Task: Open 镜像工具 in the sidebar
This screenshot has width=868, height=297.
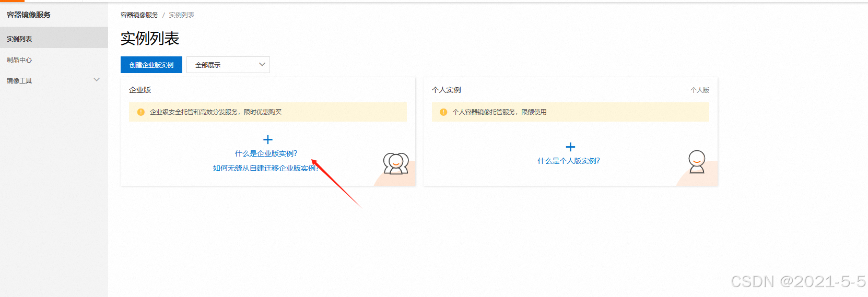Action: point(19,80)
